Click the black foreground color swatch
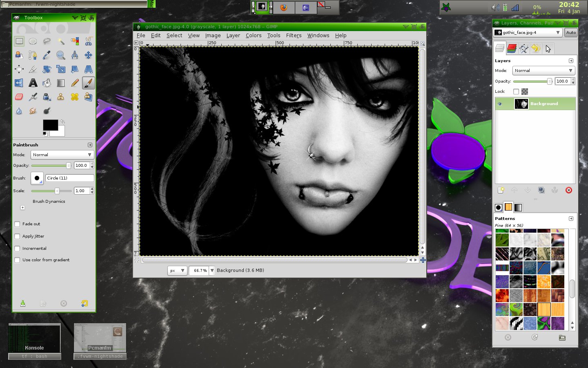This screenshot has width=588, height=368. pyautogui.click(x=51, y=125)
